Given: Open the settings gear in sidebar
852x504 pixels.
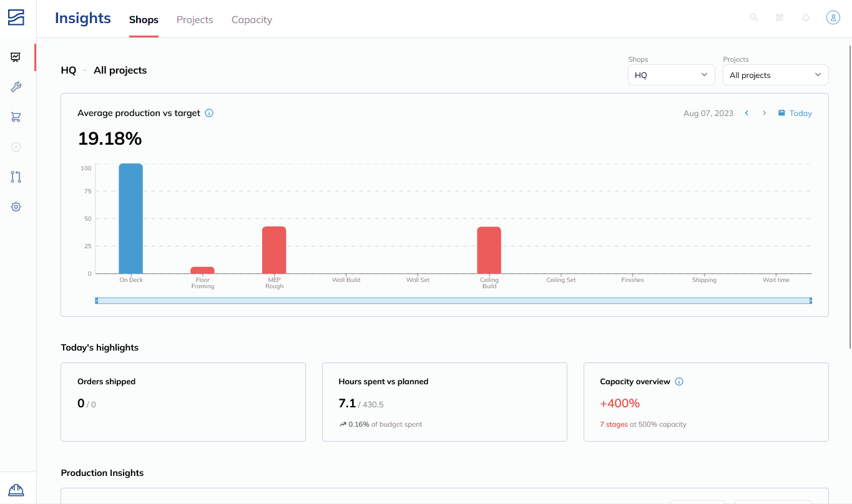Looking at the screenshot, I should coord(16,207).
